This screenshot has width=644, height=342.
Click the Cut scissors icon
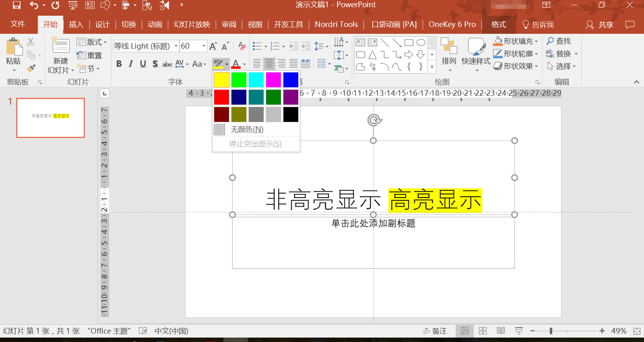point(30,42)
